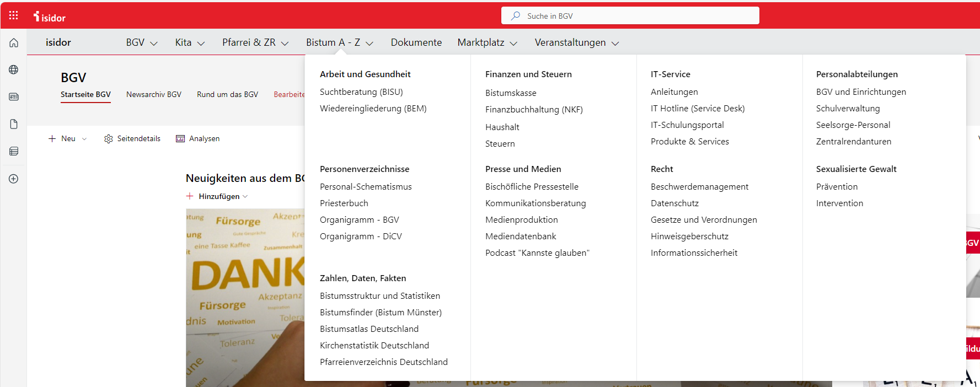
Task: Click the create plus circle icon in sidebar
Action: tap(14, 179)
